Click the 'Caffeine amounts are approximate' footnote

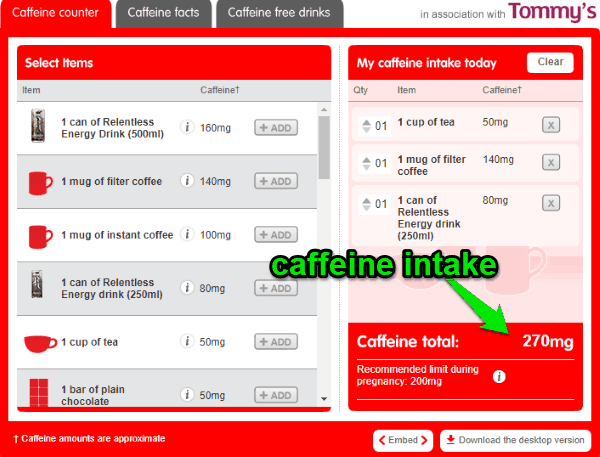pyautogui.click(x=90, y=439)
